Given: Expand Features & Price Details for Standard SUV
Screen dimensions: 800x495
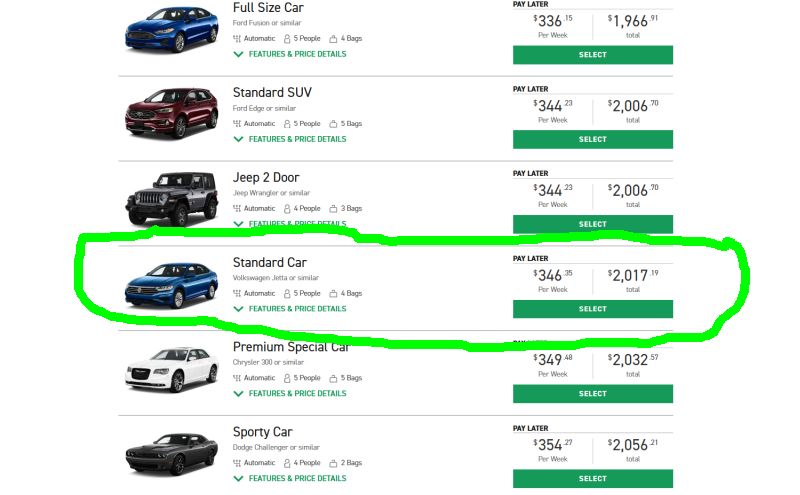Looking at the screenshot, I should coord(297,139).
